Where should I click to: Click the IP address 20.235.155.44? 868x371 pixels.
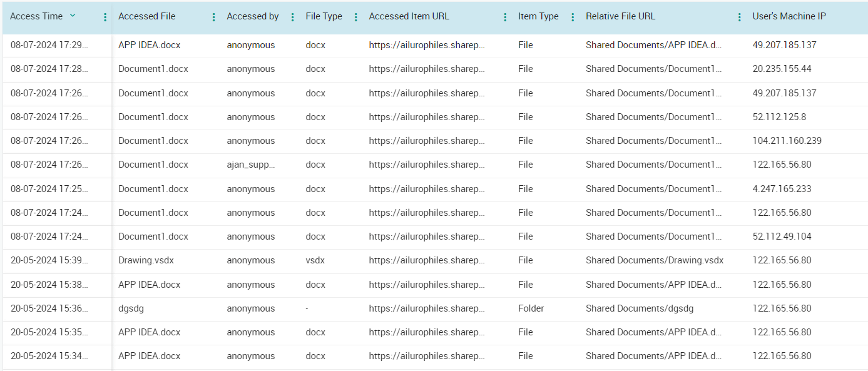click(x=782, y=69)
